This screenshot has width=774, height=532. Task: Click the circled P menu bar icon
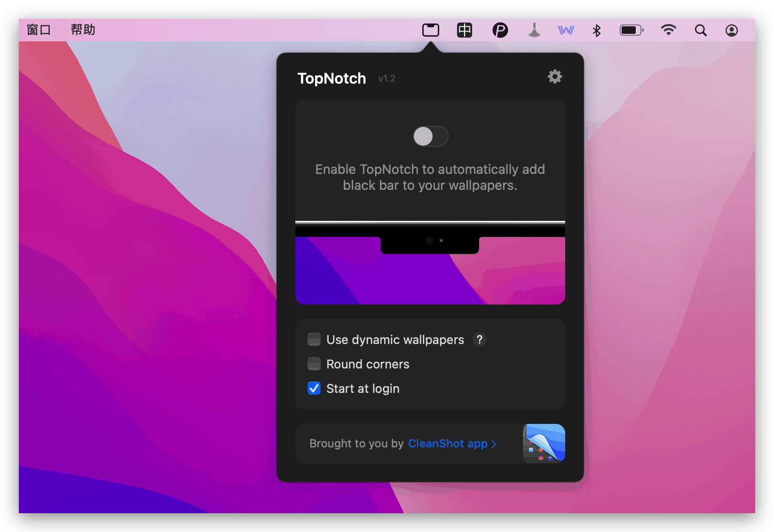point(500,30)
